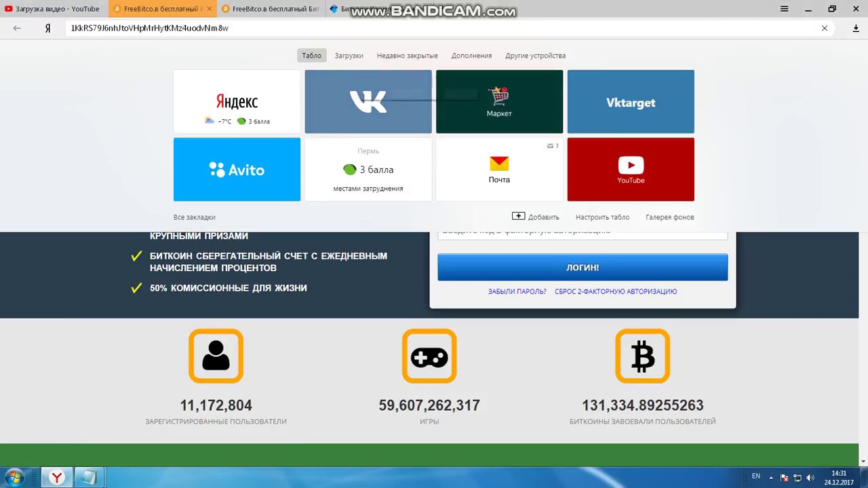Clear the address bar with the X
Image resolution: width=868 pixels, height=488 pixels.
[825, 28]
